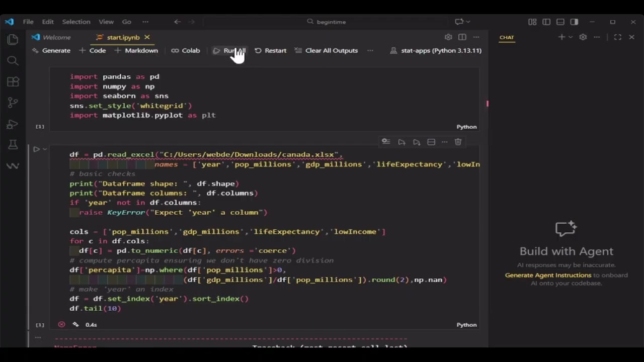This screenshot has width=644, height=362.
Task: Expand the menu bar overflow ellipsis
Action: coord(145,22)
